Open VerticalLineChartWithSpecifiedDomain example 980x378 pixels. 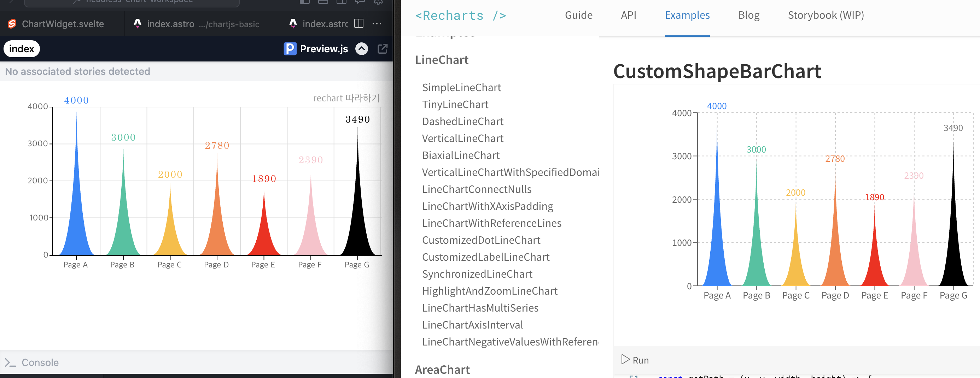coord(510,172)
